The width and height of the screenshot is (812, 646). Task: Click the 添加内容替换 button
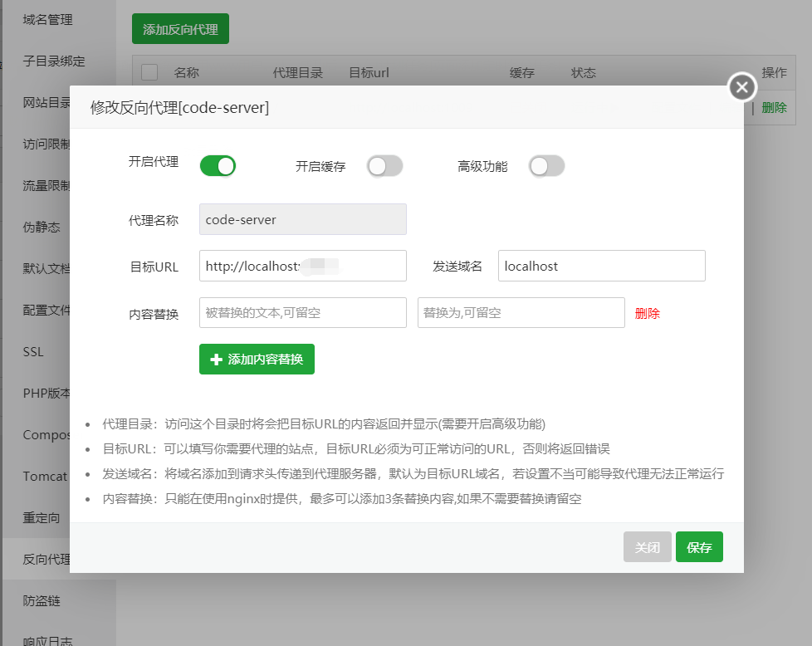pyautogui.click(x=257, y=360)
